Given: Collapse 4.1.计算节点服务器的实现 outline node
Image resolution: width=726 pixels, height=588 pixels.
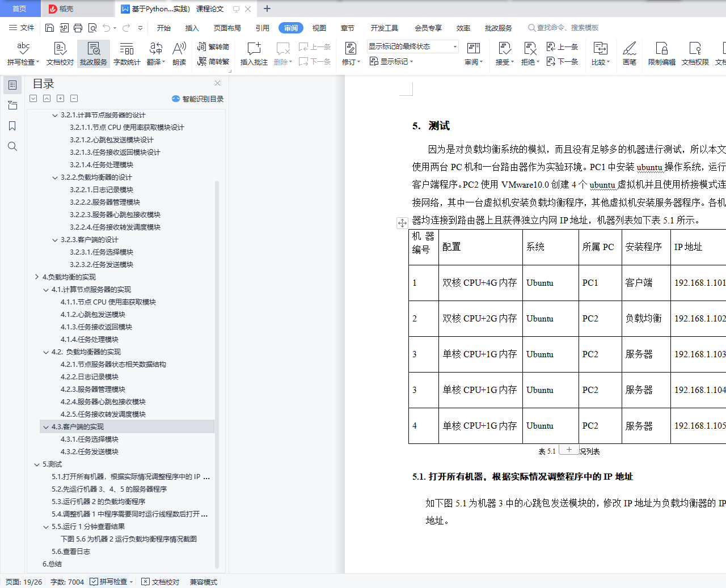Looking at the screenshot, I should (x=46, y=290).
